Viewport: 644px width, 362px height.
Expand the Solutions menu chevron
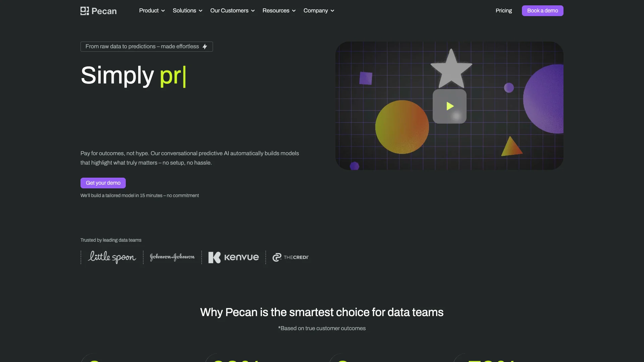coord(201,11)
